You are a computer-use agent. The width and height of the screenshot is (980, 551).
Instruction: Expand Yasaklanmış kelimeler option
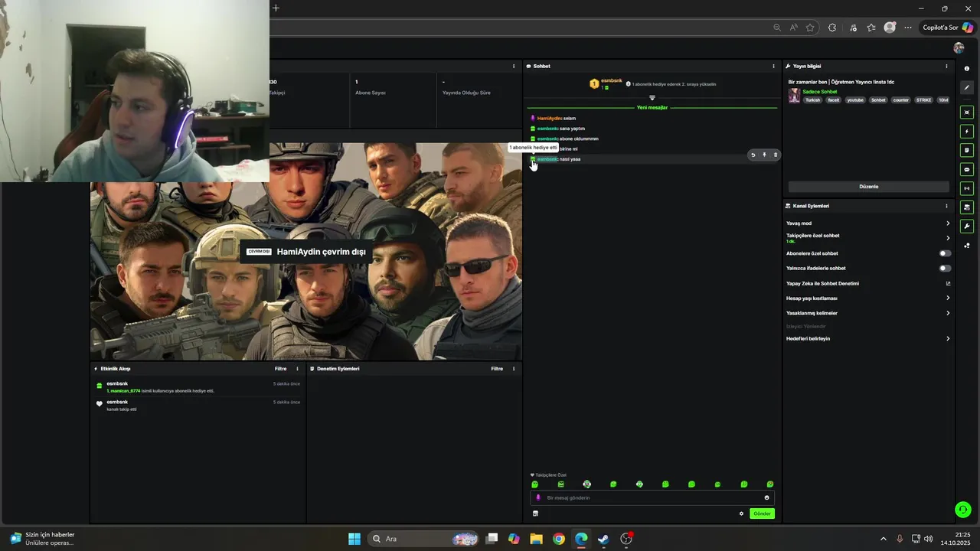pyautogui.click(x=867, y=313)
